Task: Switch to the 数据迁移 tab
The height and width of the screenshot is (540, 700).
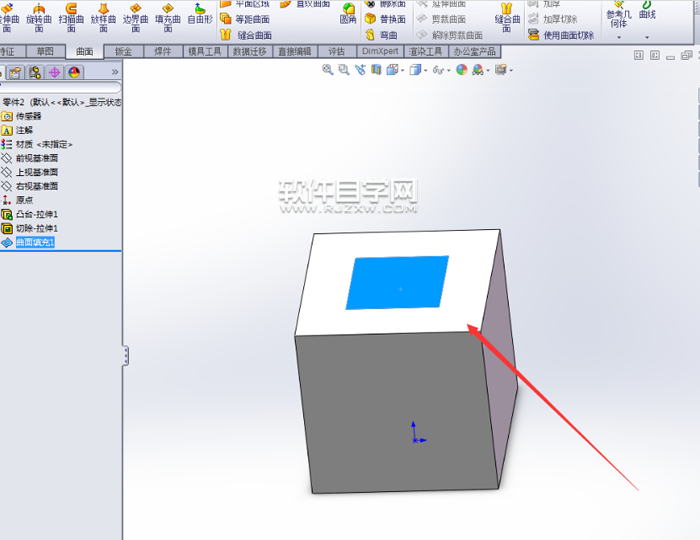Action: (250, 51)
